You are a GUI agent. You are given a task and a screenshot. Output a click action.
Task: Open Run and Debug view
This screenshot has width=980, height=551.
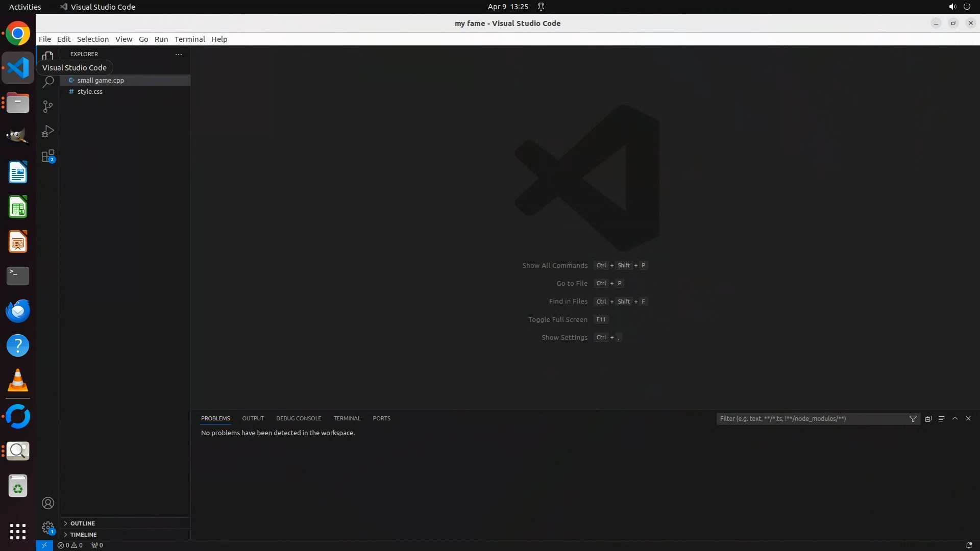48,132
